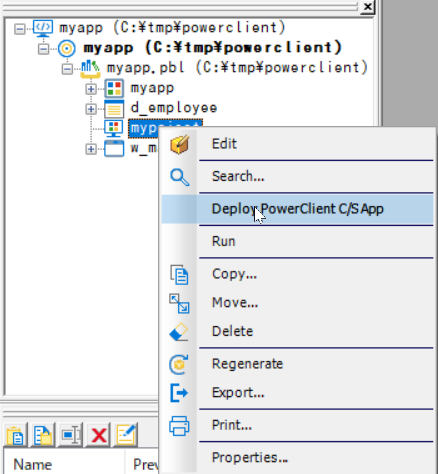Image resolution: width=438 pixels, height=474 pixels.
Task: Select Move... menu entry
Action: (297, 303)
